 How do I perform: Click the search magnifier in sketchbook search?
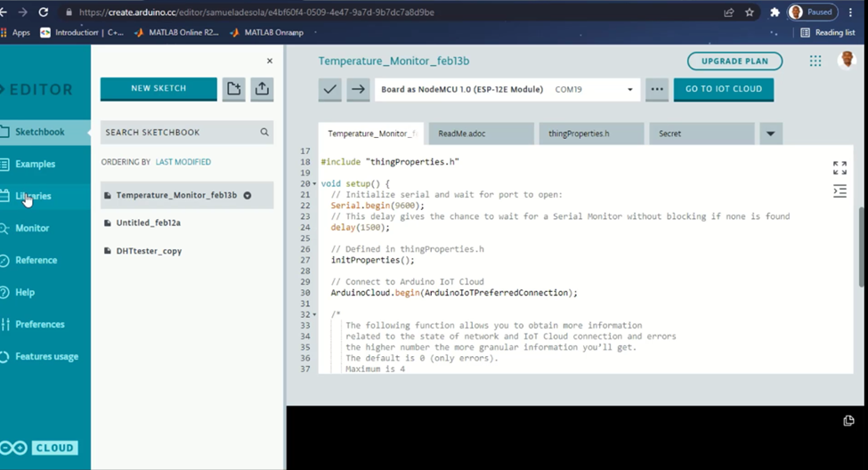(x=264, y=133)
